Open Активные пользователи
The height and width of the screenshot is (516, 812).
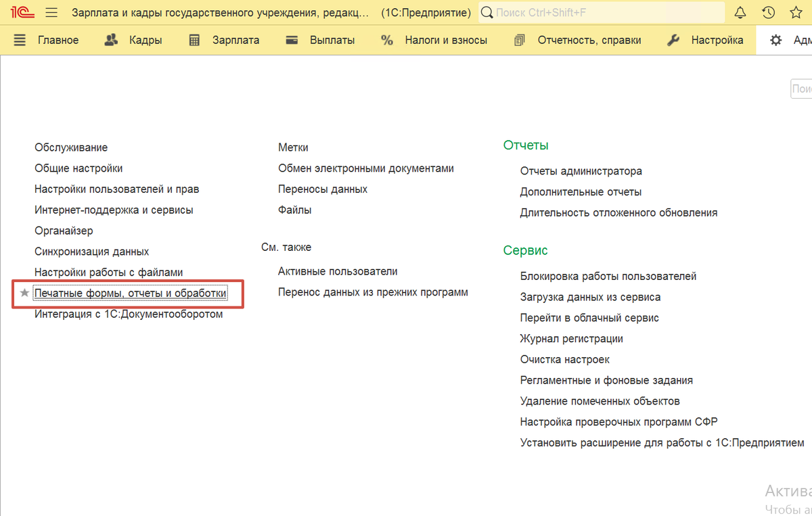coord(338,271)
